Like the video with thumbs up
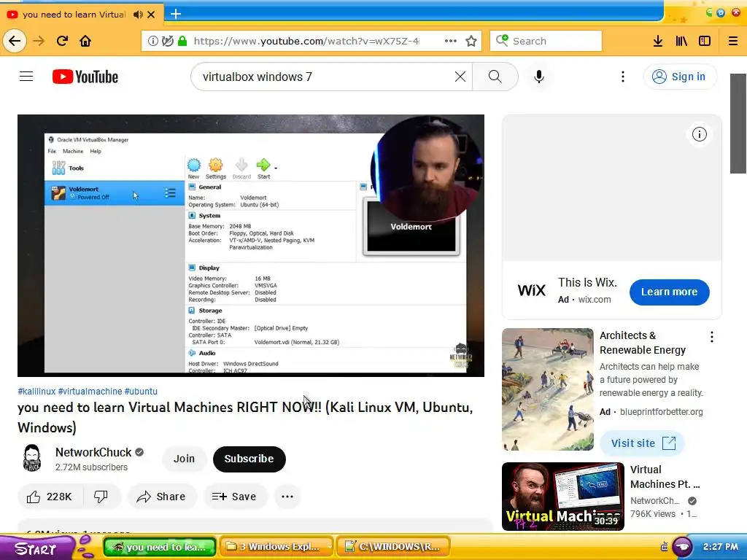This screenshot has height=560, width=747. [x=50, y=497]
